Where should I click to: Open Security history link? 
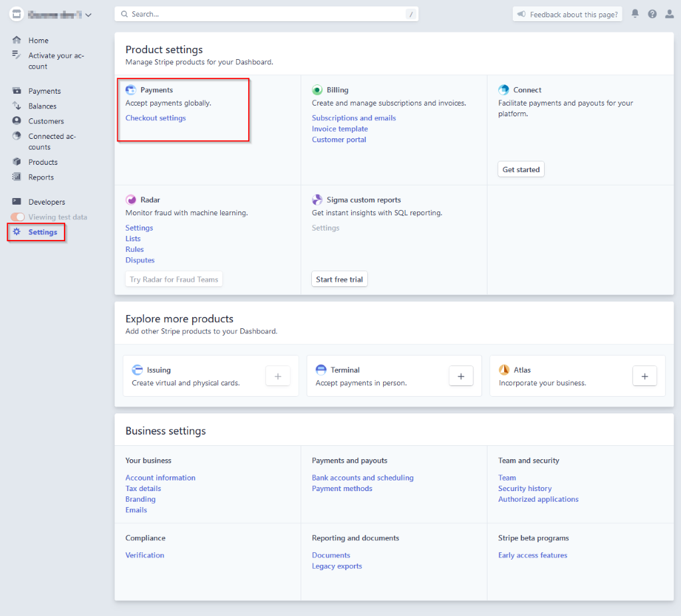click(525, 488)
